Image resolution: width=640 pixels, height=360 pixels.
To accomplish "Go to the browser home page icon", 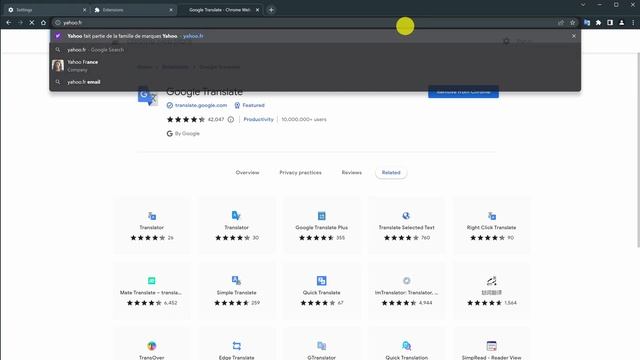I will click(x=43, y=23).
